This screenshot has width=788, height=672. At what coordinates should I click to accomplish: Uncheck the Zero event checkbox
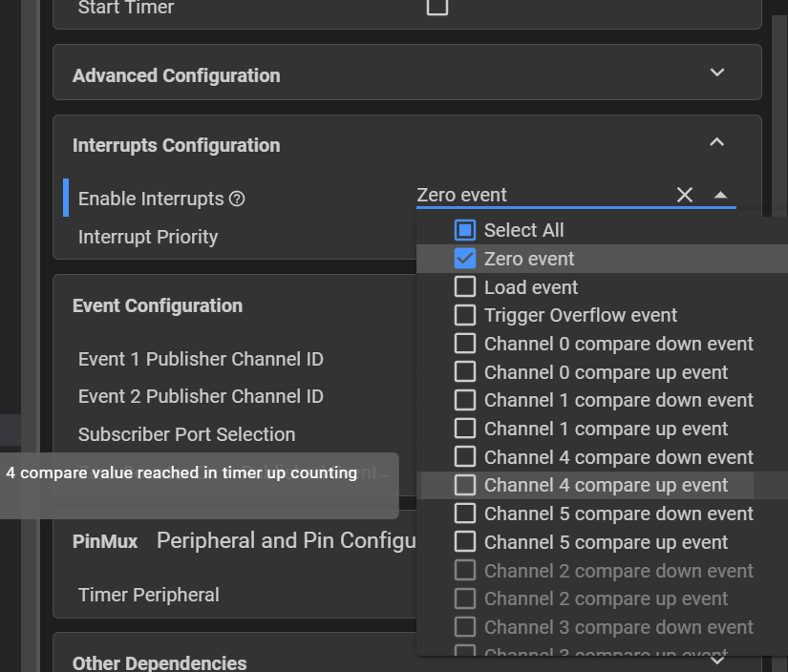point(465,259)
